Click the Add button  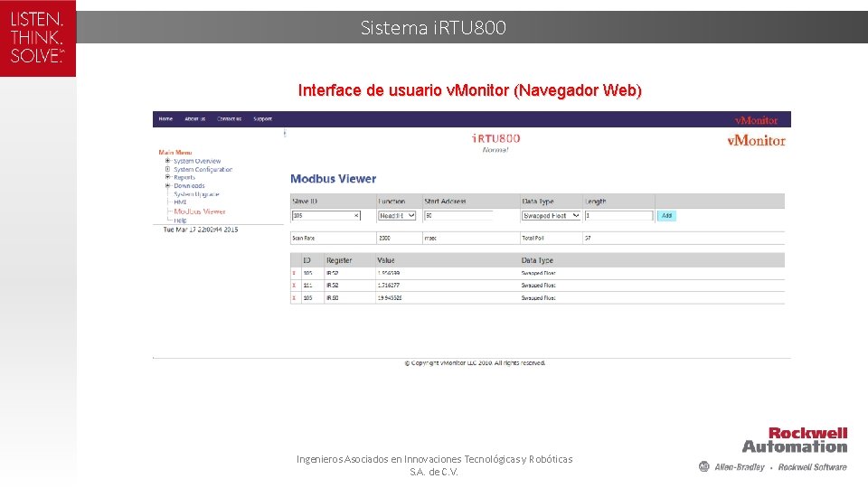pyautogui.click(x=666, y=216)
